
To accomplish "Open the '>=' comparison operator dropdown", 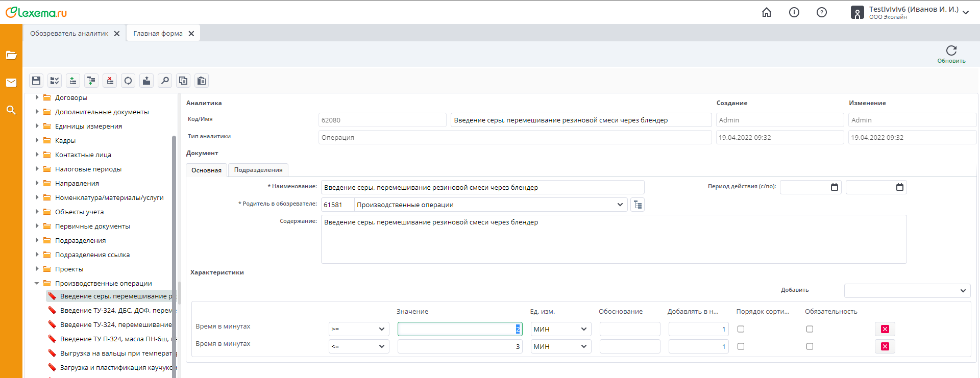I will point(359,329).
